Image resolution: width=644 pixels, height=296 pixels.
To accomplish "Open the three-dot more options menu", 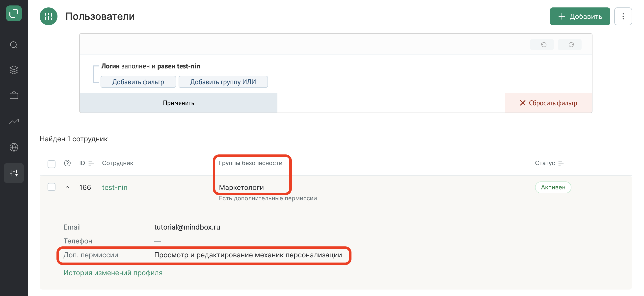I will 623,16.
